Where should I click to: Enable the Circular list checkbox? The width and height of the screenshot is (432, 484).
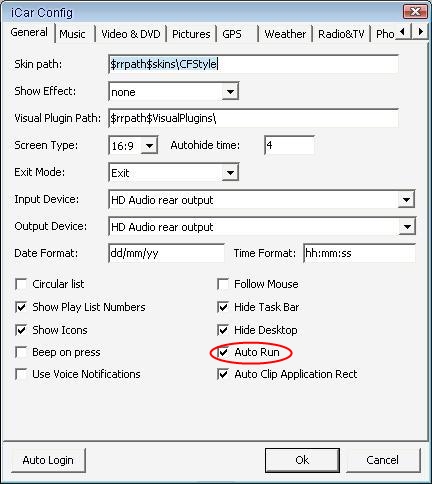(21, 284)
